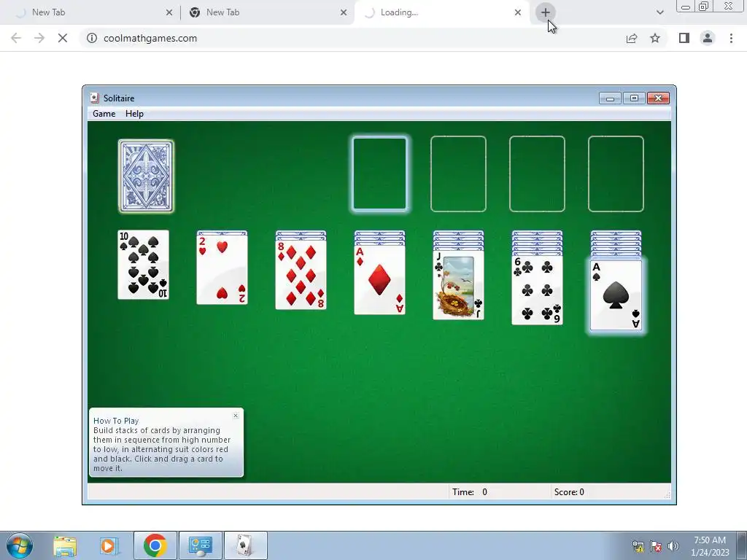Screen dimensions: 747x560
Task: Click the third empty foundation slot
Action: 538,174
